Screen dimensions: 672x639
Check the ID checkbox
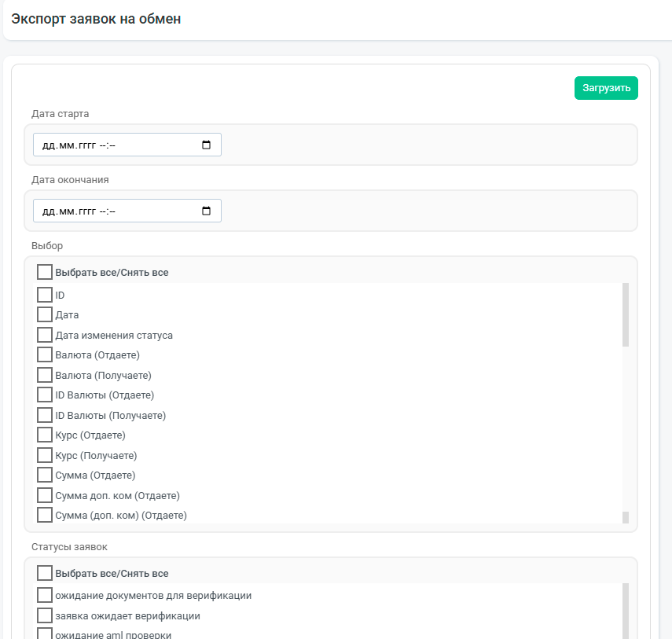pos(45,295)
